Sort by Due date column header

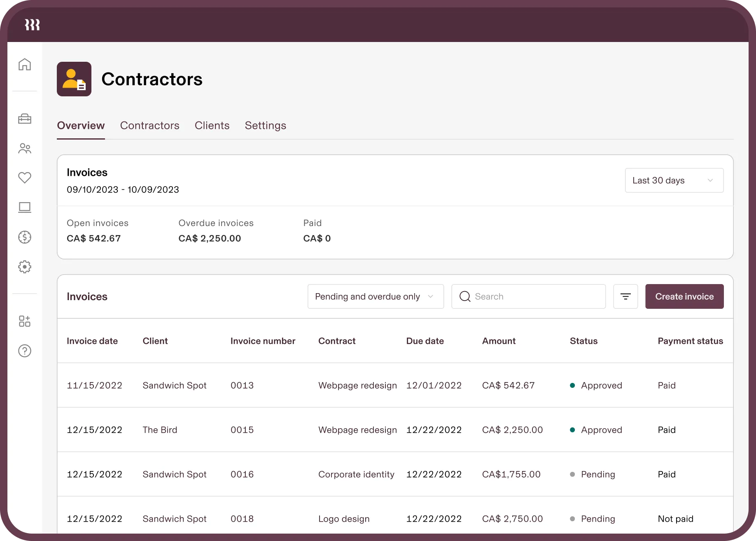[425, 341]
